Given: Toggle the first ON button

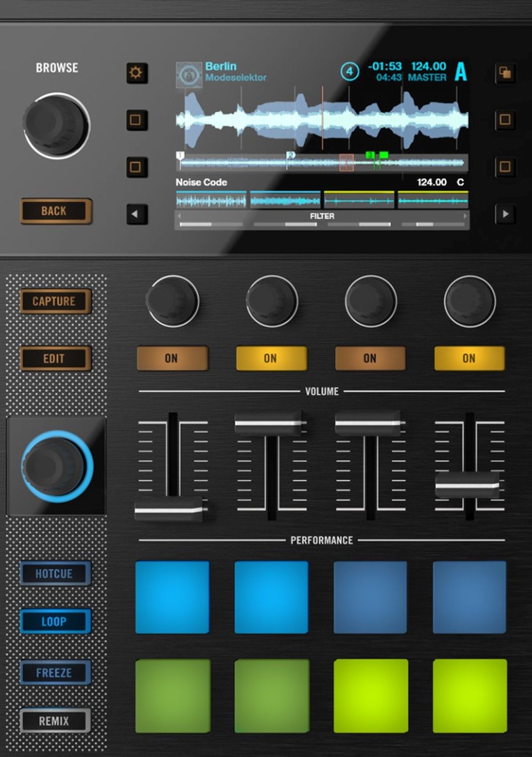Looking at the screenshot, I should (x=172, y=358).
